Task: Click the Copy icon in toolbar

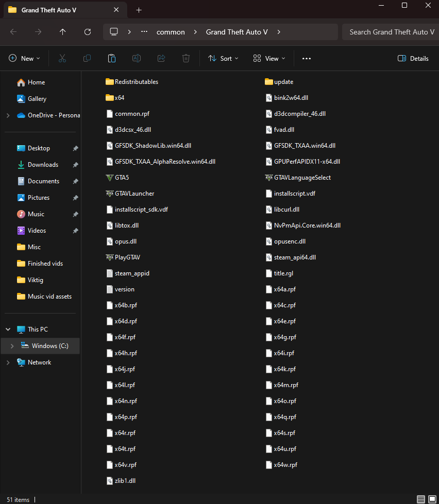Action: click(x=87, y=58)
